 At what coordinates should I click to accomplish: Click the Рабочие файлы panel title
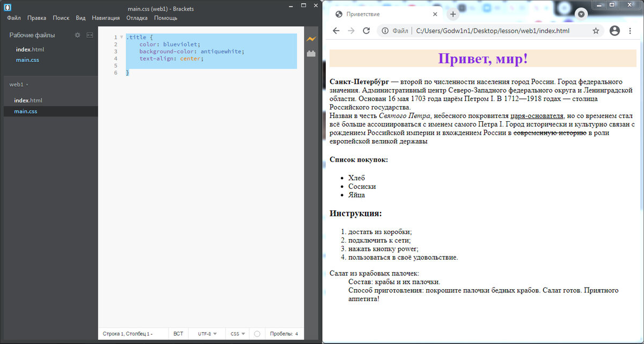click(32, 35)
